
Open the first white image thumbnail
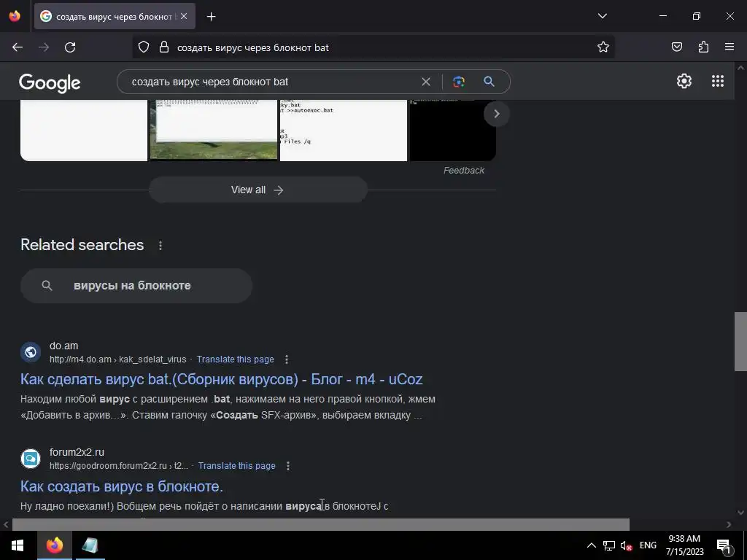click(84, 131)
